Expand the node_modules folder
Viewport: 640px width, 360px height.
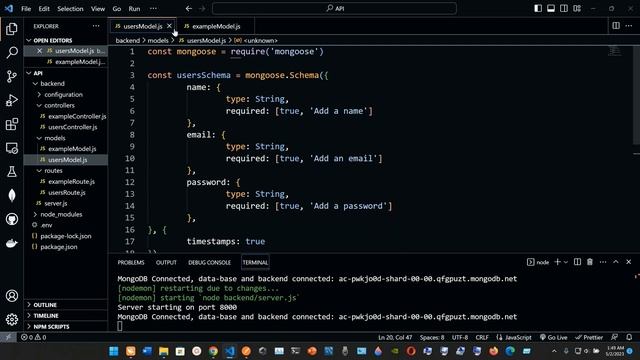[x=61, y=214]
